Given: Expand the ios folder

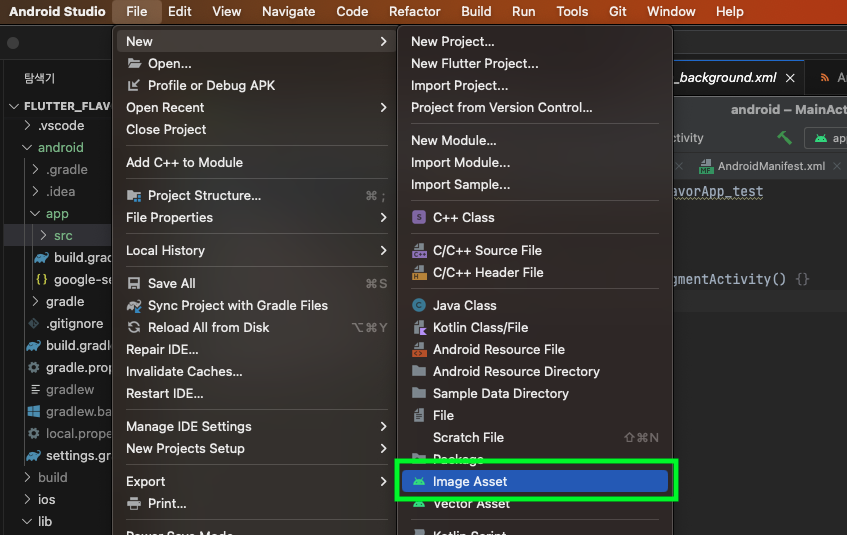Looking at the screenshot, I should 28,499.
